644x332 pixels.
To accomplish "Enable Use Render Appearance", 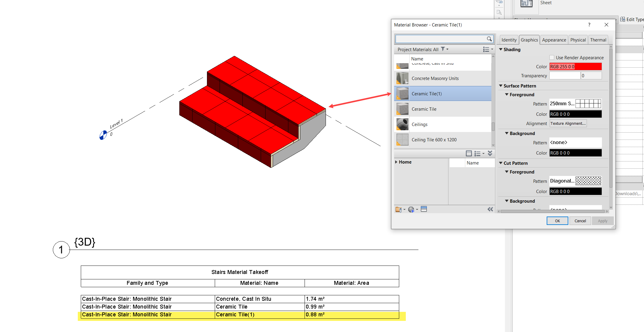I will pos(551,57).
